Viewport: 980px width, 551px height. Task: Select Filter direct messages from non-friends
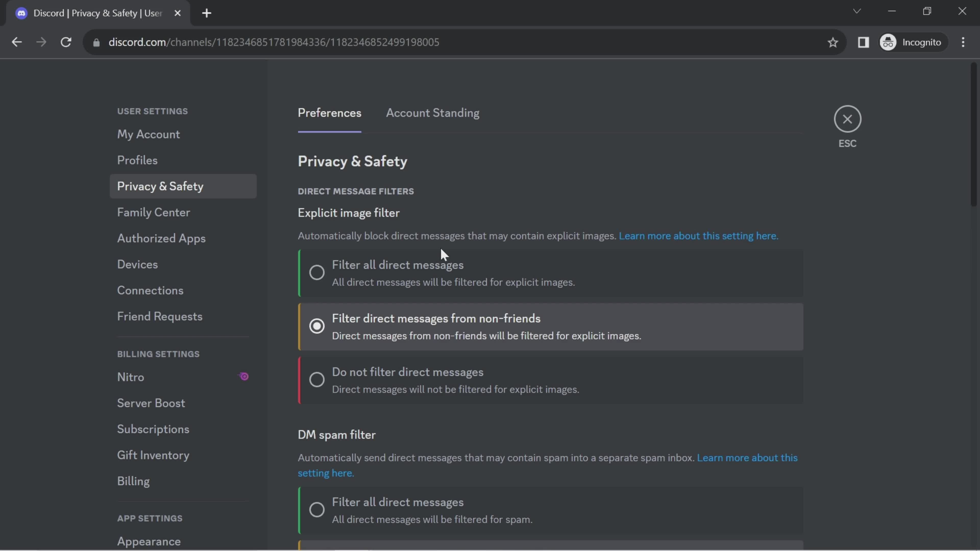click(316, 325)
